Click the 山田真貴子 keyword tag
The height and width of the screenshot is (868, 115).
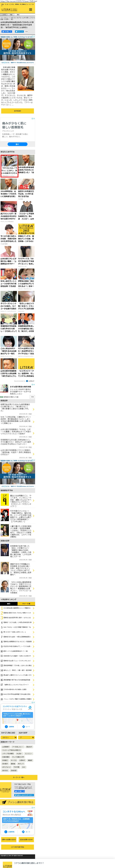point(6,747)
